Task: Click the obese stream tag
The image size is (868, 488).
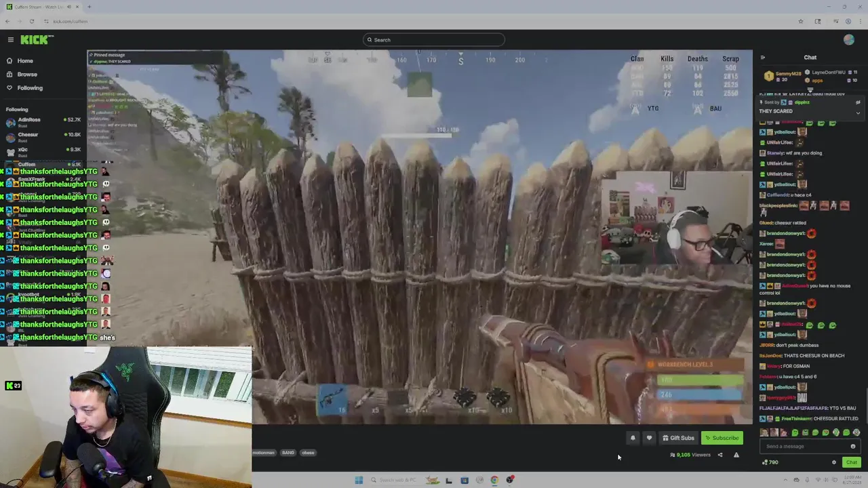Action: click(x=308, y=453)
